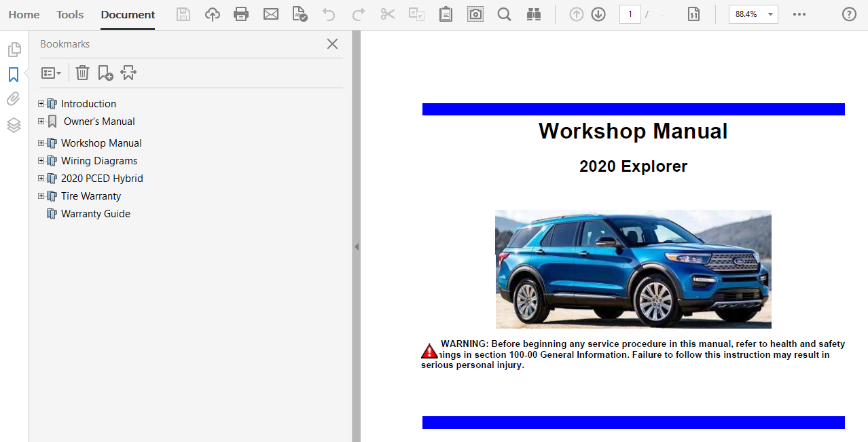Click the Print file icon
The image size is (868, 442).
241,14
